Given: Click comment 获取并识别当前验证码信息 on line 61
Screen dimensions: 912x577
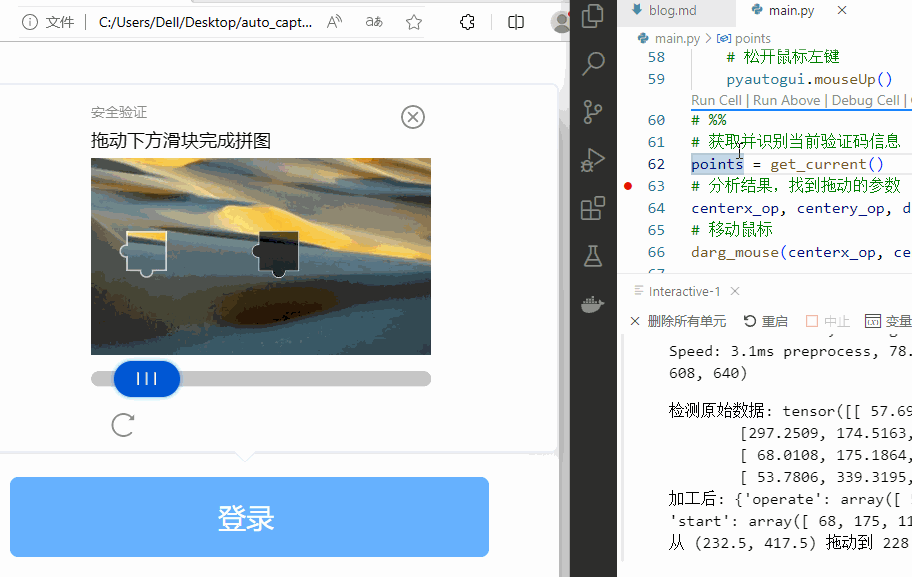Looking at the screenshot, I should pos(796,141).
